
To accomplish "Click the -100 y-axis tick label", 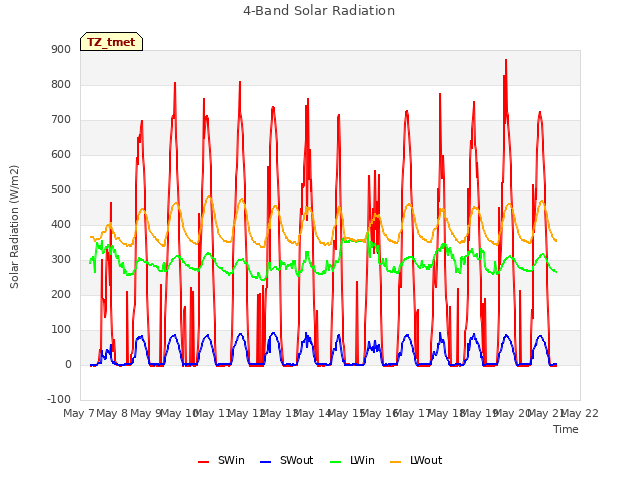I will coord(59,399).
